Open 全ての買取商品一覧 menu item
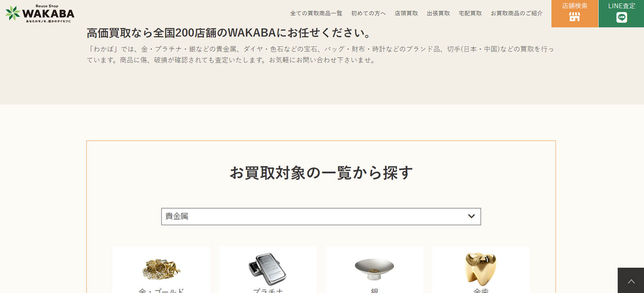Viewport: 644px width, 293px height. click(x=316, y=13)
